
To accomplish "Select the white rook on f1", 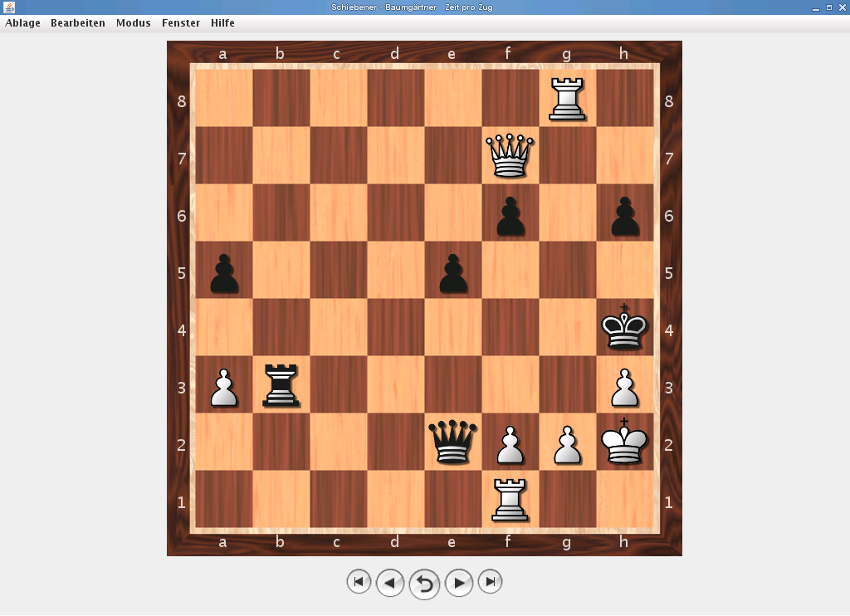I will 510,499.
